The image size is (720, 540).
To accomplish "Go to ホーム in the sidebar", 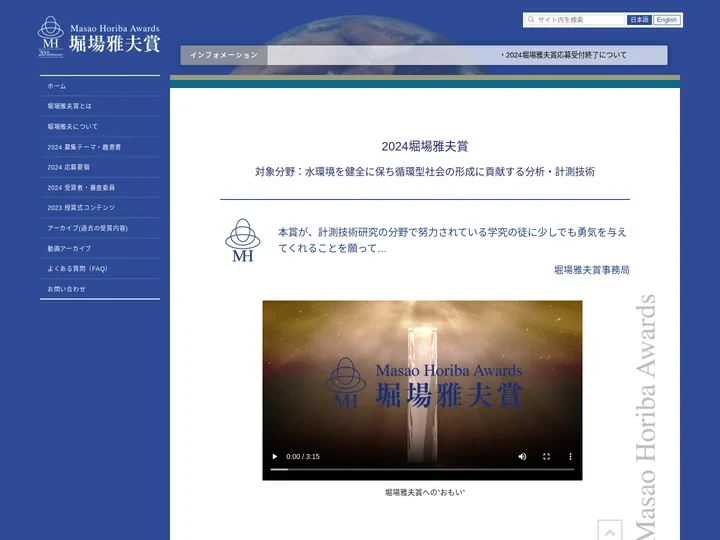I will coord(100,86).
